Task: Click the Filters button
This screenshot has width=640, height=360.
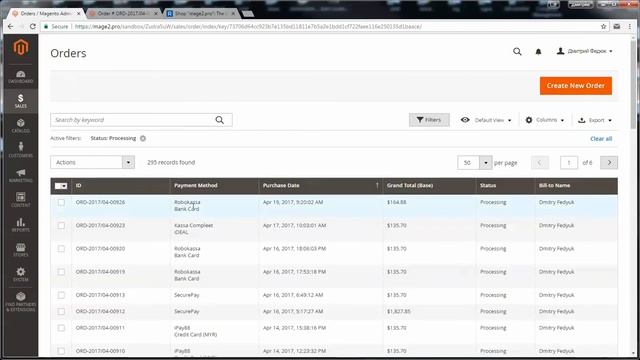Action: tap(429, 120)
